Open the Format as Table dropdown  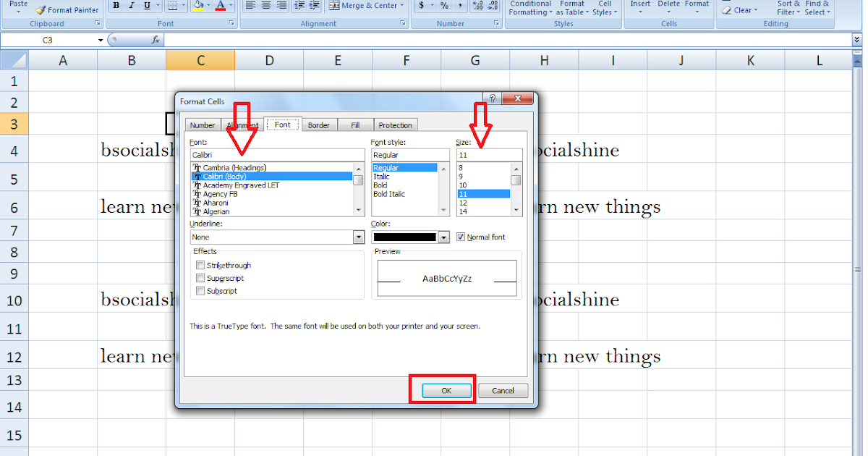tap(571, 8)
